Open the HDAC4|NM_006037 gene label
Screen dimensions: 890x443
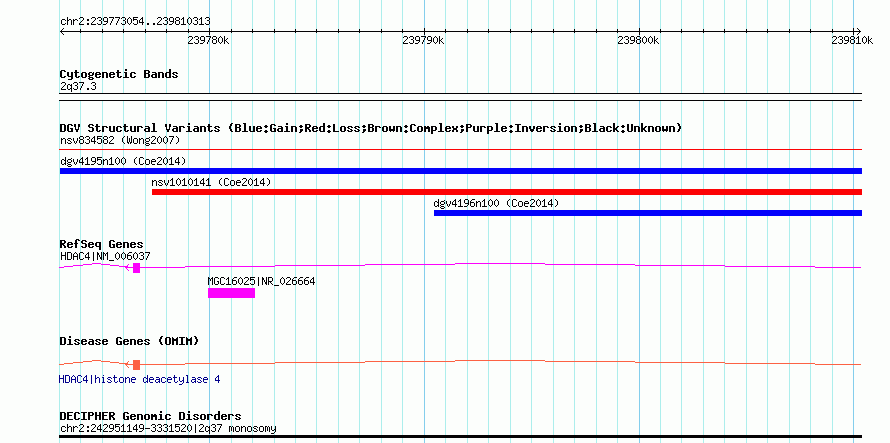click(105, 256)
